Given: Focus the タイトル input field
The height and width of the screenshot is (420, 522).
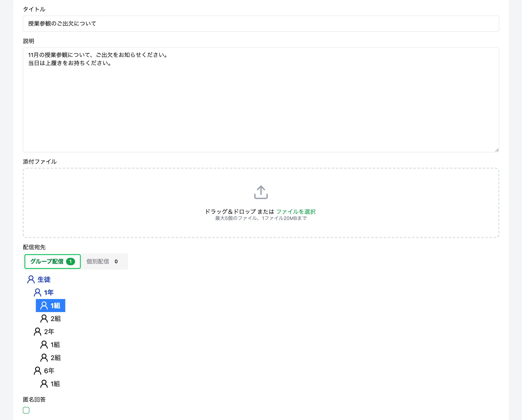Looking at the screenshot, I should click(x=261, y=24).
